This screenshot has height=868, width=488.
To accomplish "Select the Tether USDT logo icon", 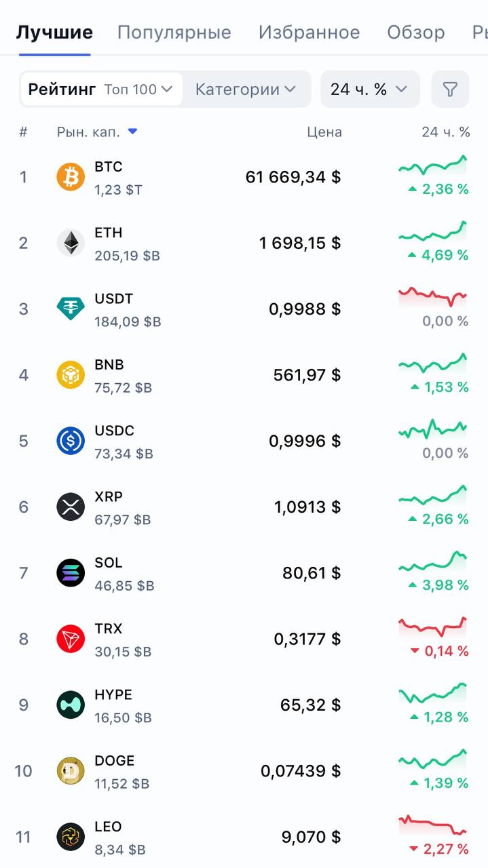I will click(71, 309).
